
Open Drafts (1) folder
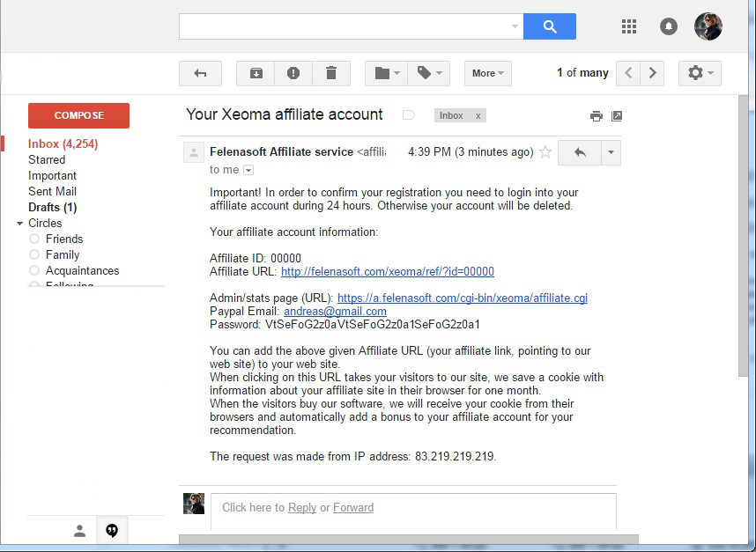[x=53, y=208]
